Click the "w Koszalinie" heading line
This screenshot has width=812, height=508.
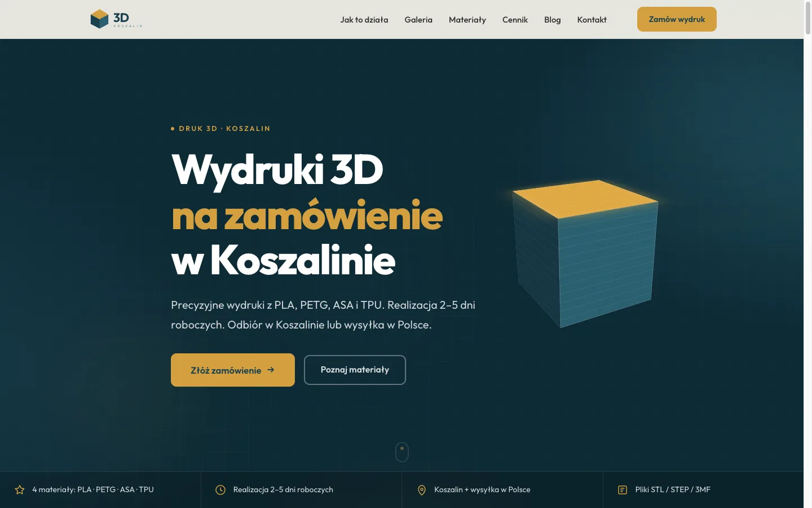click(283, 260)
